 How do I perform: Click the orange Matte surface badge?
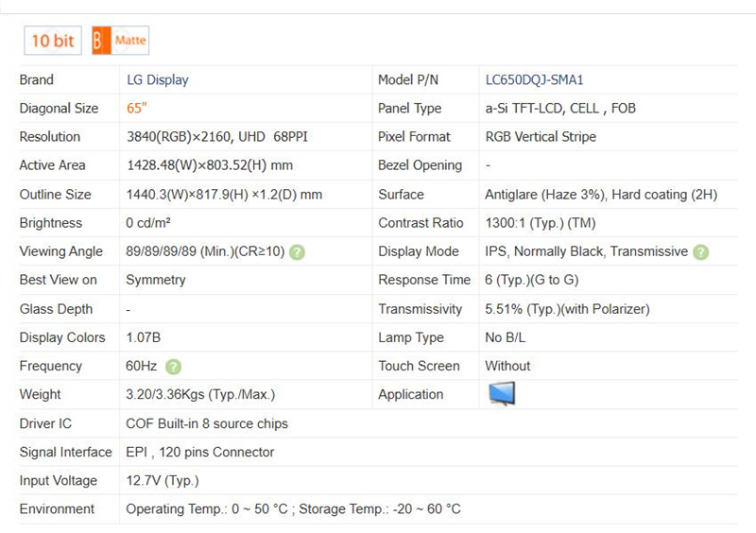click(x=120, y=41)
